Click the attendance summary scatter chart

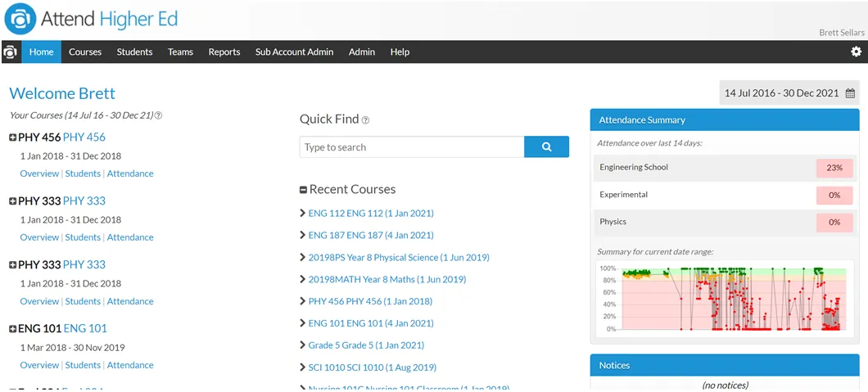pyautogui.click(x=725, y=298)
